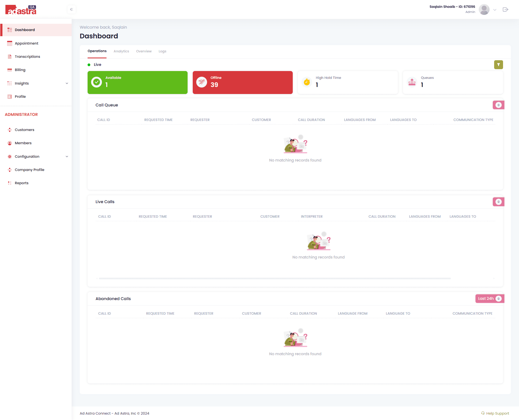Open the Logs tab
Screen dimensions: 519x420
(x=162, y=51)
